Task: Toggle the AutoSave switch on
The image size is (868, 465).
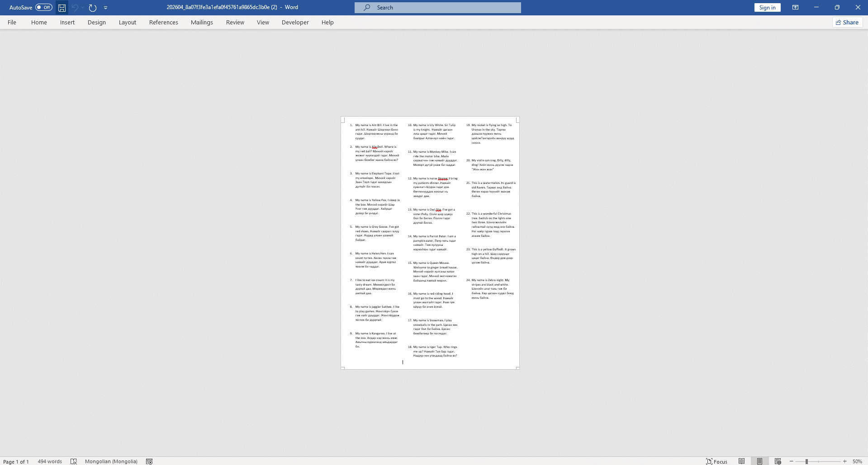Action: point(44,8)
